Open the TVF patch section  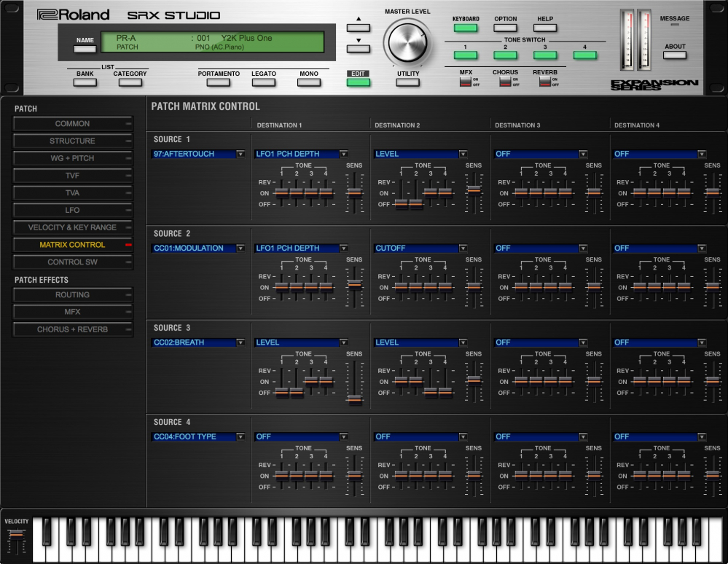click(72, 176)
